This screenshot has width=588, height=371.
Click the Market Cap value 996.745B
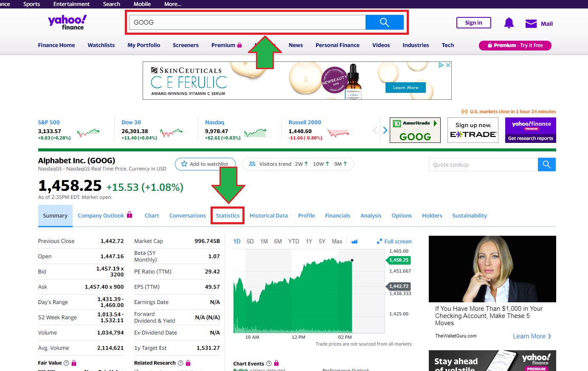tap(207, 241)
